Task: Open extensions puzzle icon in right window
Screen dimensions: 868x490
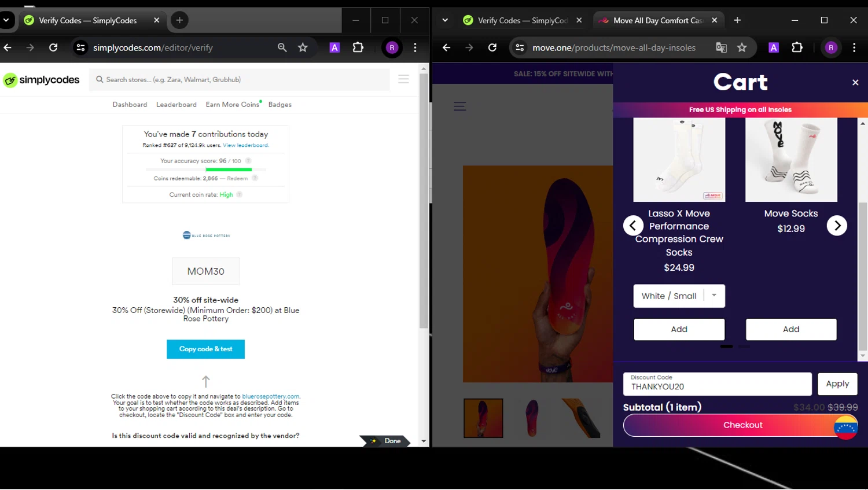Action: 797,47
